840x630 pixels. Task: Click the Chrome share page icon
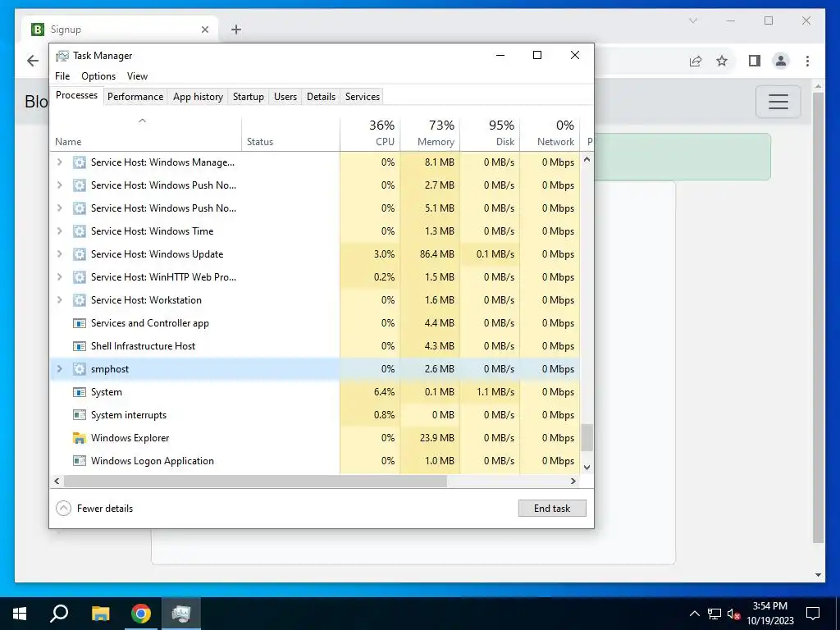click(696, 61)
